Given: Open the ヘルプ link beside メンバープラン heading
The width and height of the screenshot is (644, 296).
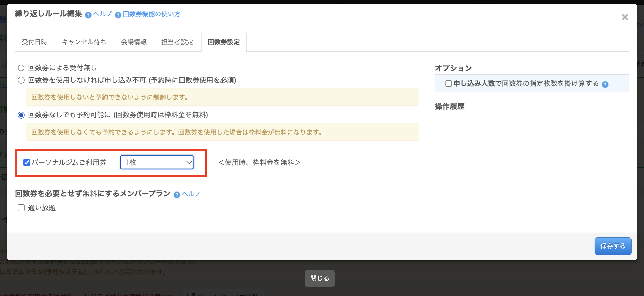Looking at the screenshot, I should [x=191, y=194].
